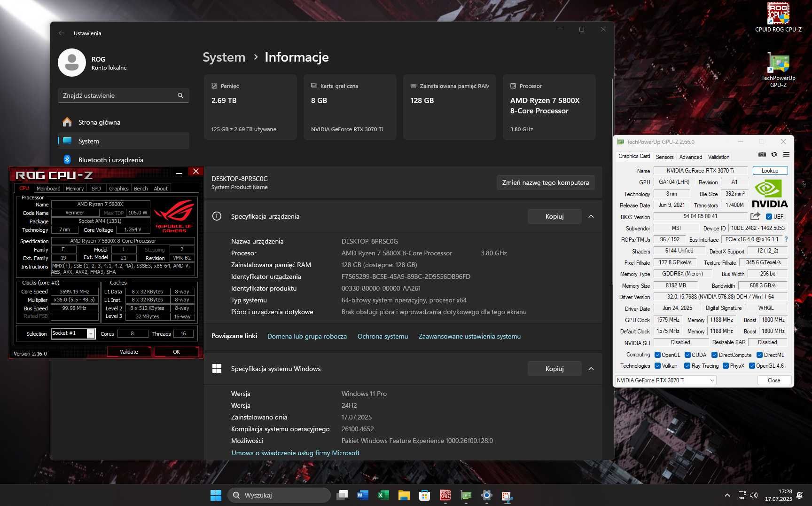This screenshot has width=812, height=506.
Task: Toggle Vulkan checkbox
Action: 657,366
